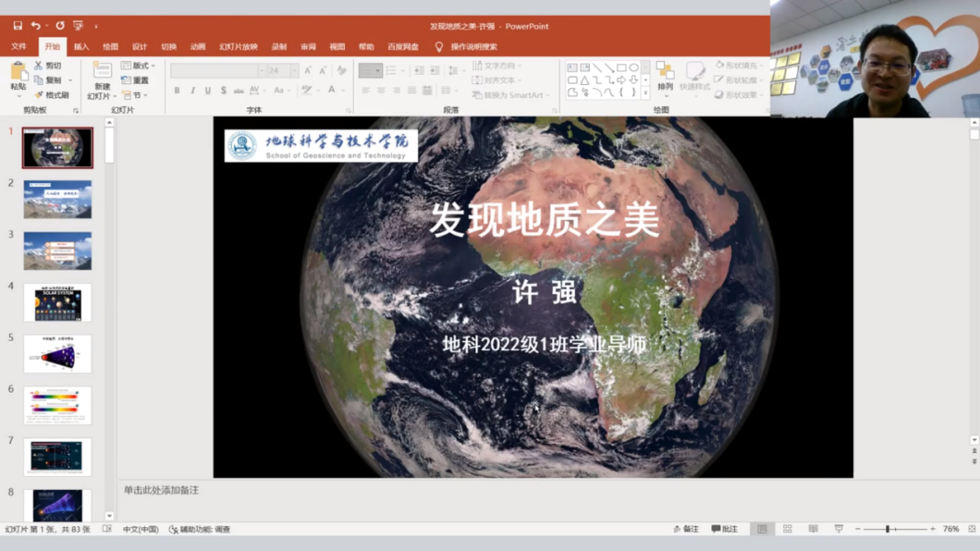This screenshot has height=551, width=980.
Task: Click the Paste (粘贴) clipboard icon
Action: point(18,73)
